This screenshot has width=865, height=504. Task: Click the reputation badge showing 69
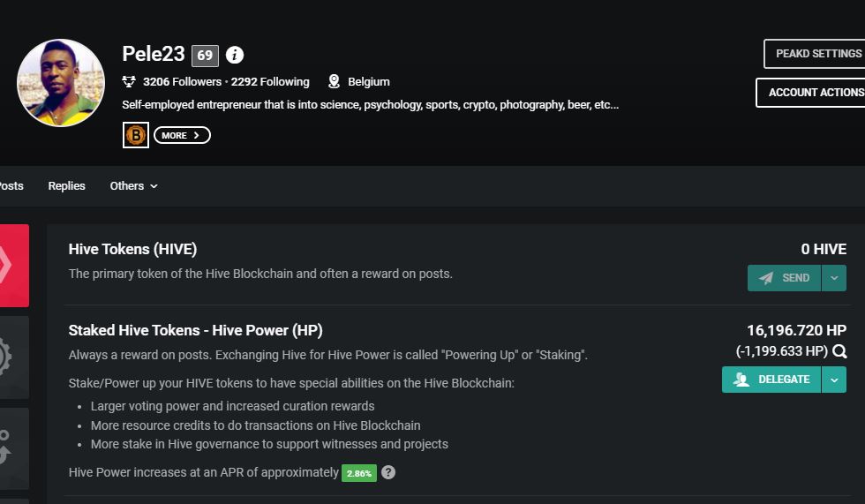click(x=205, y=55)
